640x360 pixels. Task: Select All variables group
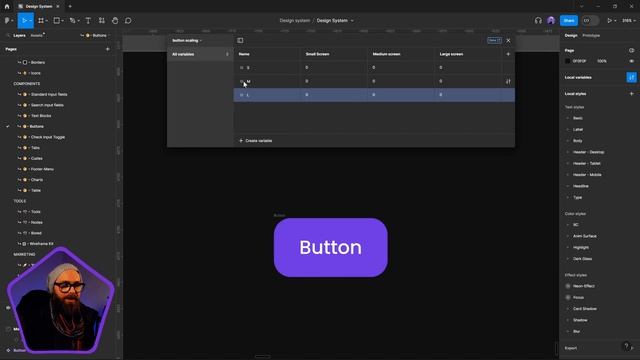point(200,54)
